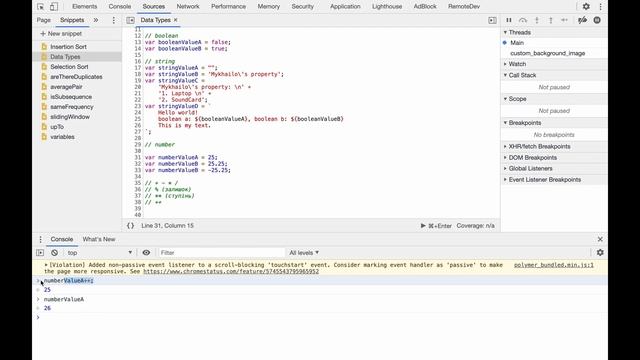Close the console drawer

(x=600, y=239)
